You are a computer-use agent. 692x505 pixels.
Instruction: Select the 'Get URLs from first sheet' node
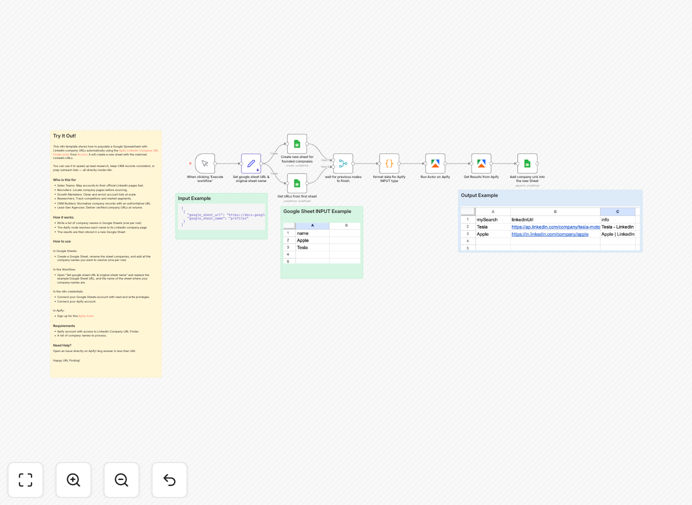(297, 183)
